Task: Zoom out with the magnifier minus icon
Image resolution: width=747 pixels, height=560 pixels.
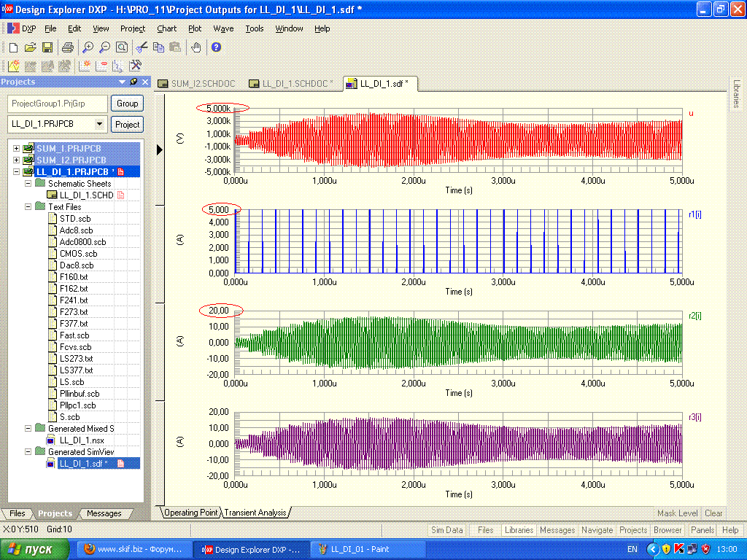Action: [x=104, y=47]
